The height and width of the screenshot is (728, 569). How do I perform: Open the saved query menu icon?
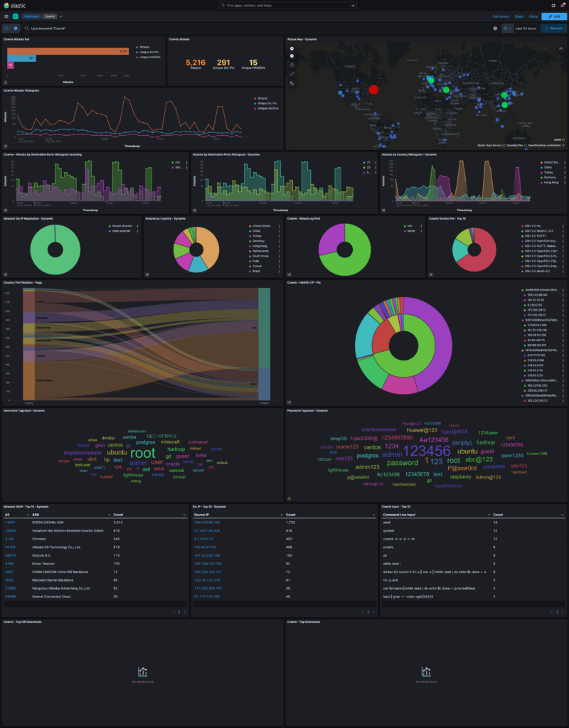pos(6,28)
